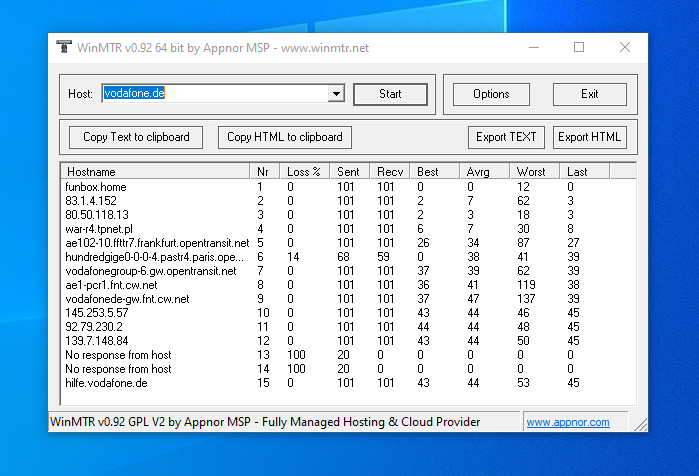Viewport: 699px width, 476px height.
Task: Click Export TEXT button
Action: 506,137
